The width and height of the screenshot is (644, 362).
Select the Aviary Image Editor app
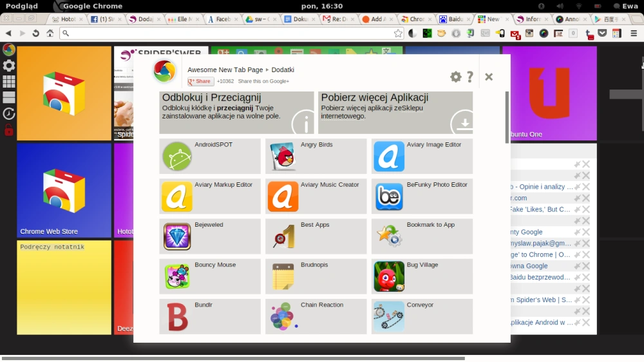(422, 156)
